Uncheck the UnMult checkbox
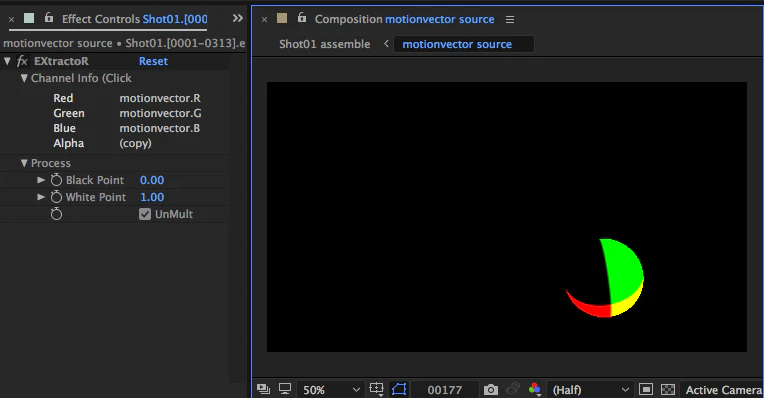Image resolution: width=764 pixels, height=398 pixels. click(145, 214)
